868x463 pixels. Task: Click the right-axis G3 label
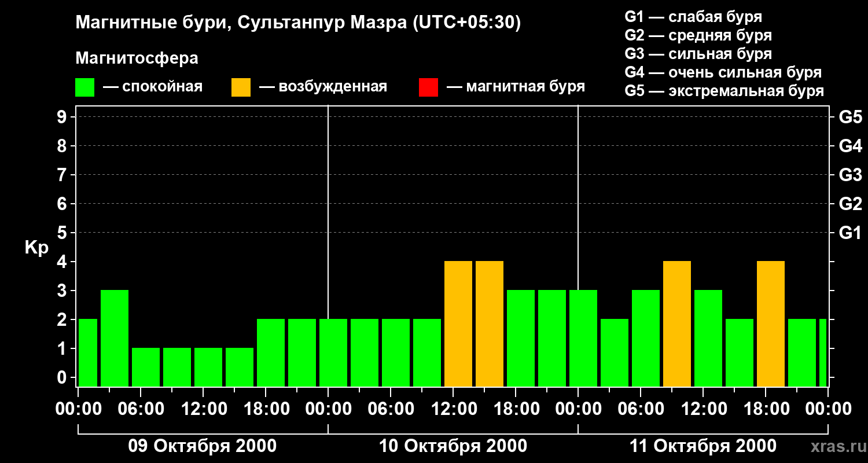pyautogui.click(x=850, y=175)
